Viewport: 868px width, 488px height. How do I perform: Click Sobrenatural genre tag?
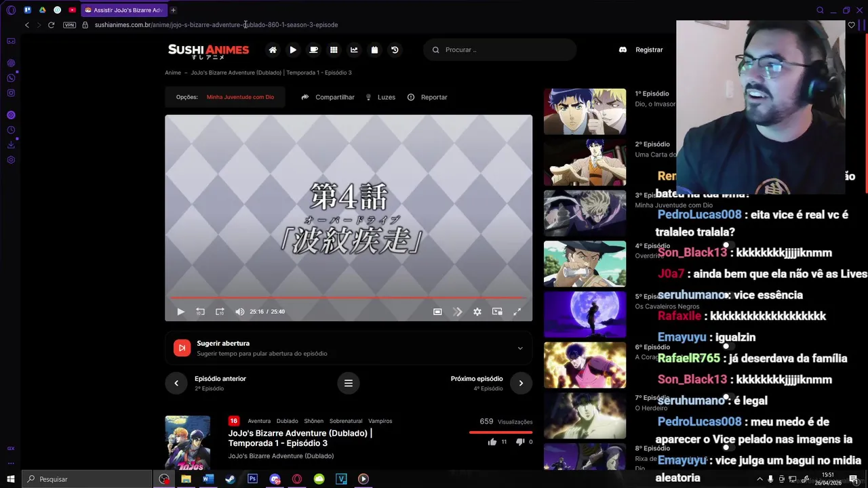coord(346,421)
